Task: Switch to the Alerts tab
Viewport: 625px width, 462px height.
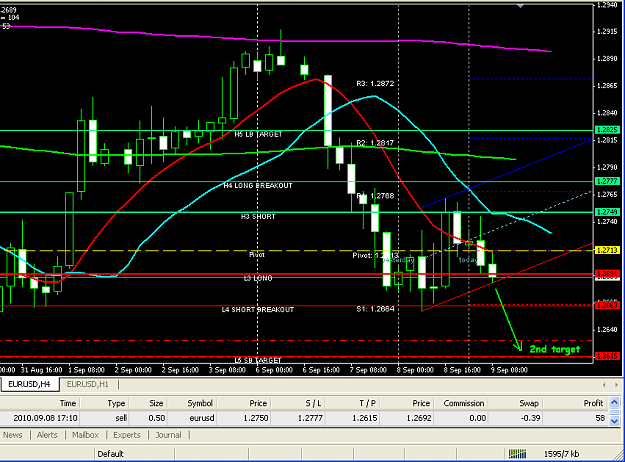Action: (x=47, y=435)
